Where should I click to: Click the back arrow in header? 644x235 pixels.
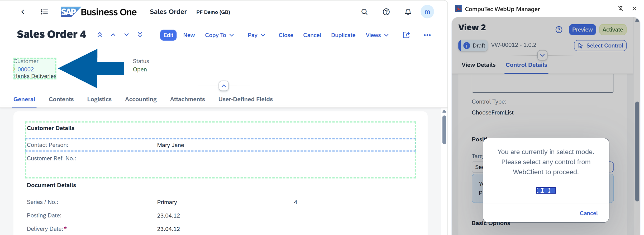(23, 12)
